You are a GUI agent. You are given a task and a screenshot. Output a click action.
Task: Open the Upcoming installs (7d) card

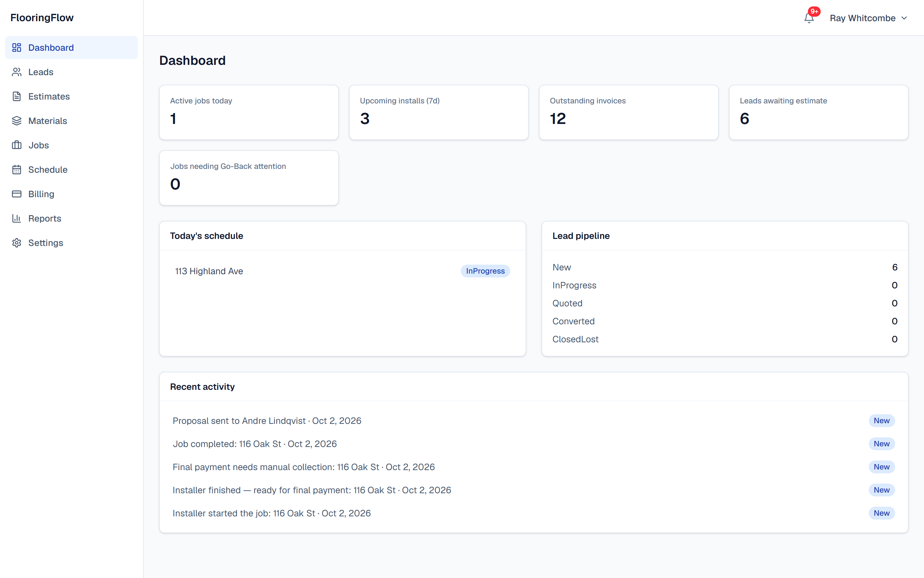[x=439, y=112]
